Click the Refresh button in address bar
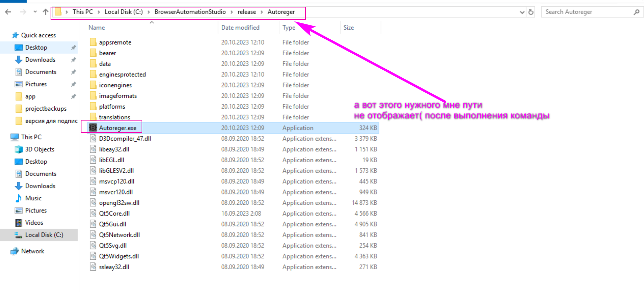Screen dimensions: 644x292 pyautogui.click(x=531, y=12)
